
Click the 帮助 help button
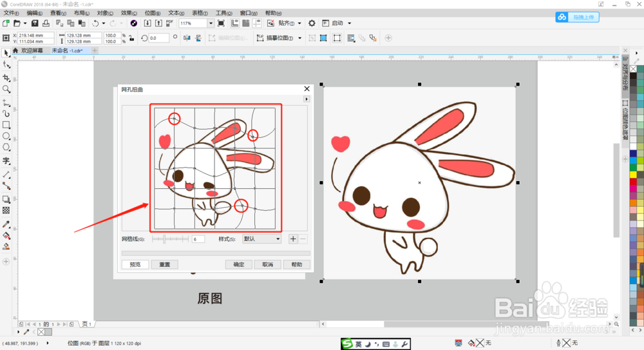click(x=296, y=264)
